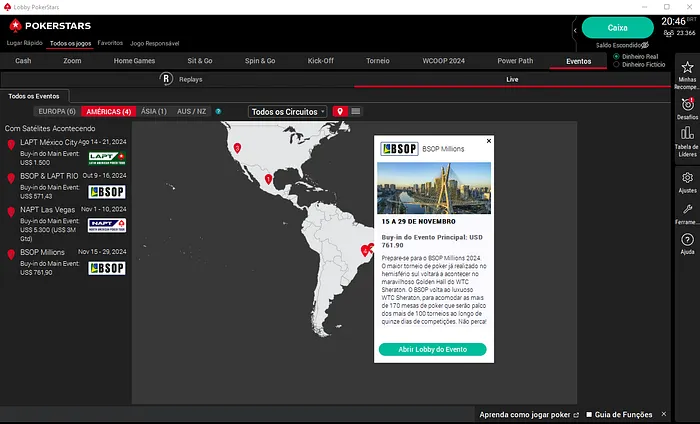Open the Desafios target icon
This screenshot has width=700, height=424.
pyautogui.click(x=687, y=105)
